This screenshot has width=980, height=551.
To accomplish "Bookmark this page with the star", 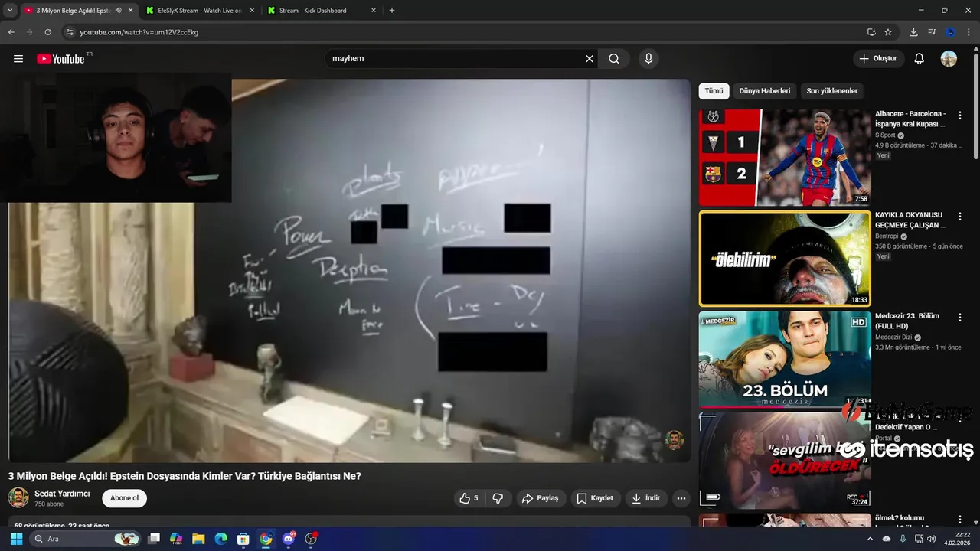I will pyautogui.click(x=888, y=32).
